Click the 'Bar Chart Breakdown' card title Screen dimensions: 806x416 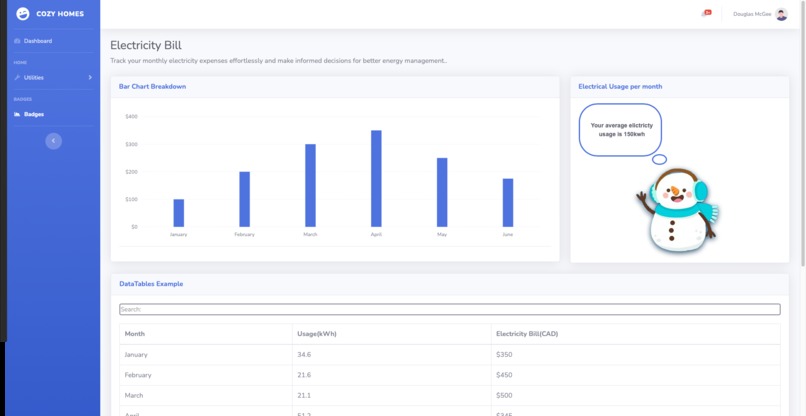click(152, 86)
